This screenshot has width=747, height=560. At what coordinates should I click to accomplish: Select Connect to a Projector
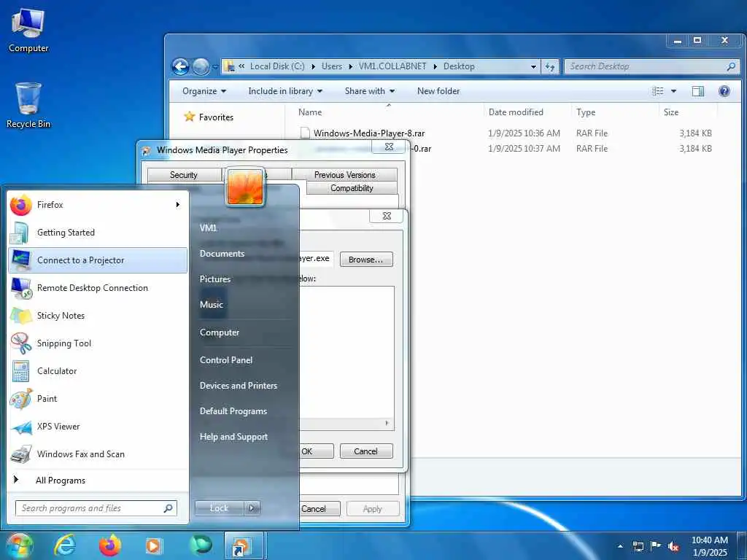point(98,260)
